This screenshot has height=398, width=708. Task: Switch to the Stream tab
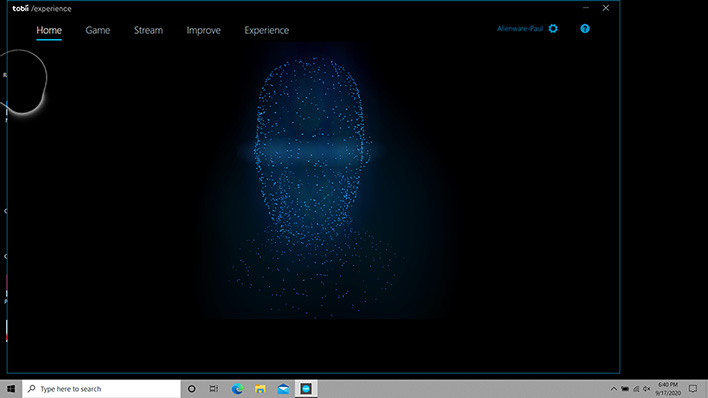[148, 30]
